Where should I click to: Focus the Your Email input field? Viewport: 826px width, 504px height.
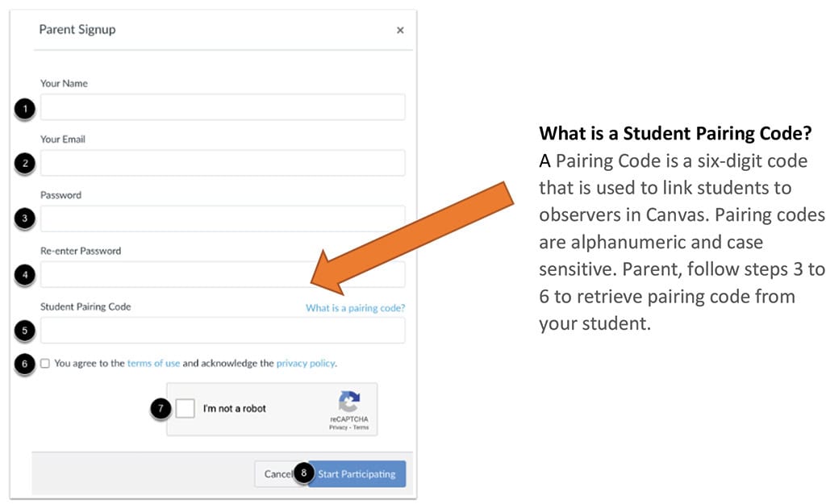pyautogui.click(x=223, y=163)
